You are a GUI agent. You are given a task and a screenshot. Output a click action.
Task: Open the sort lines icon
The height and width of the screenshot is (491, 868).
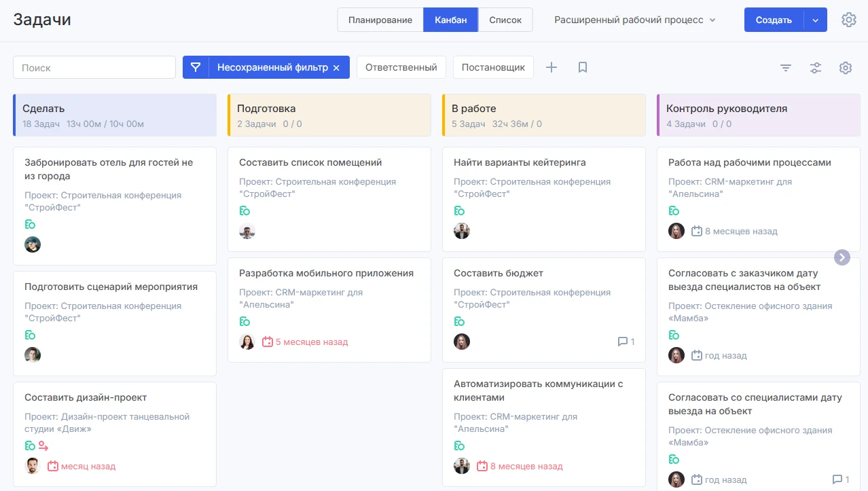click(x=786, y=68)
